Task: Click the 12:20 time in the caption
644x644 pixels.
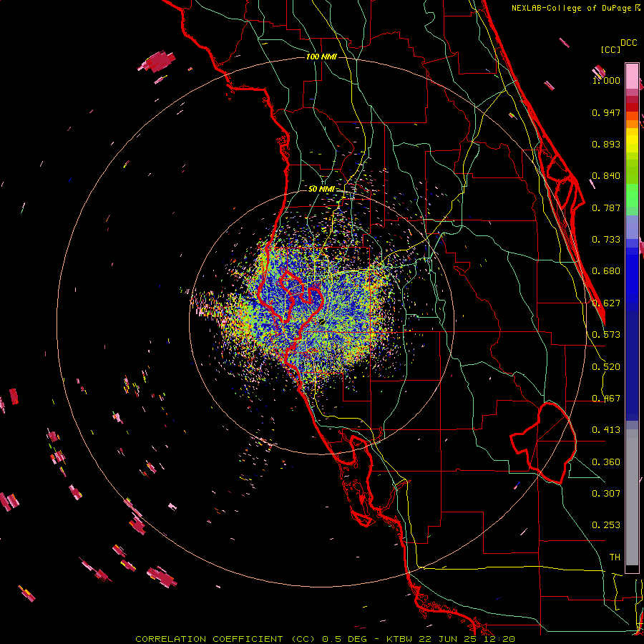Action: coord(498,639)
